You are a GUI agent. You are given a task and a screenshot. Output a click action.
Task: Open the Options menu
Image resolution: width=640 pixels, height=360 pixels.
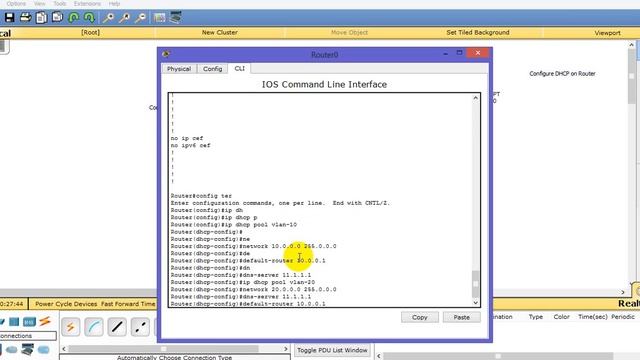point(16,4)
